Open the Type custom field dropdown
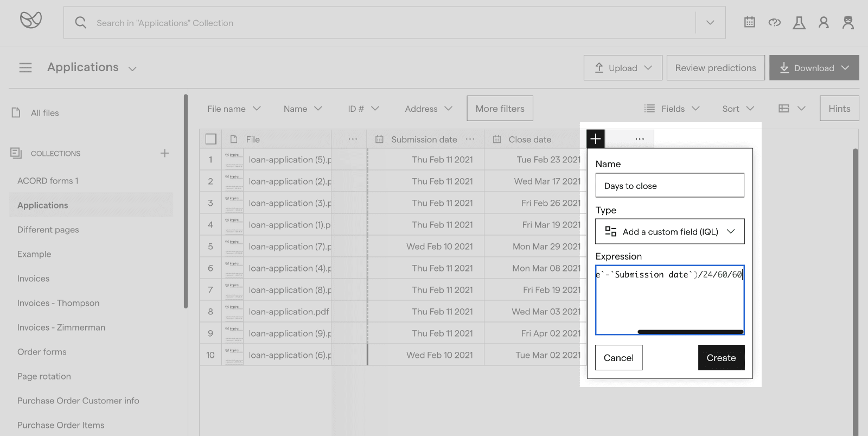 [670, 231]
